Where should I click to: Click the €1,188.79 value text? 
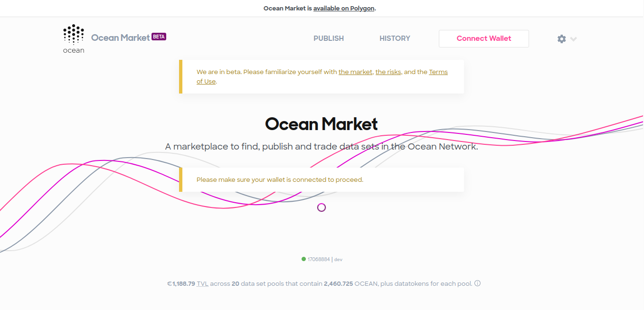pos(181,283)
